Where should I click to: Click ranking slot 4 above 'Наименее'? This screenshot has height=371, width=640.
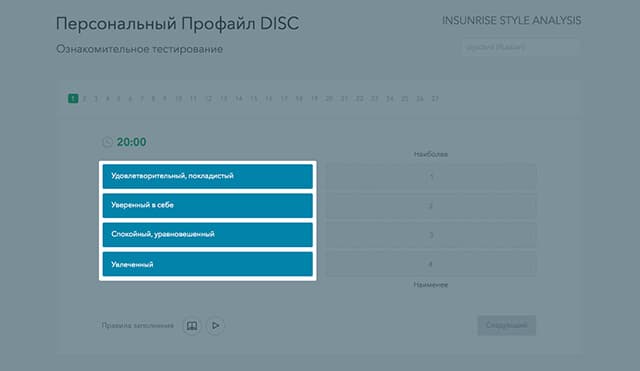[431, 264]
